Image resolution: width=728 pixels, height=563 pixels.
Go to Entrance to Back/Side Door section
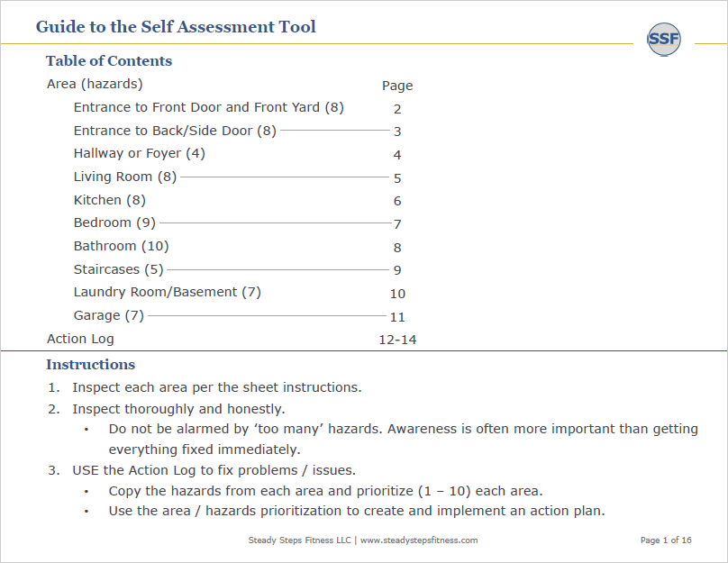[175, 131]
